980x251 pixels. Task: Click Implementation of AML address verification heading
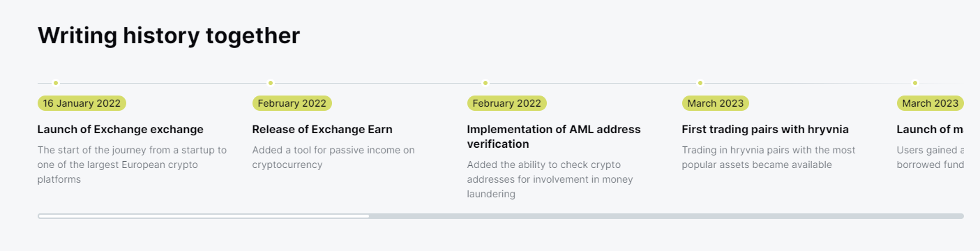(x=554, y=137)
